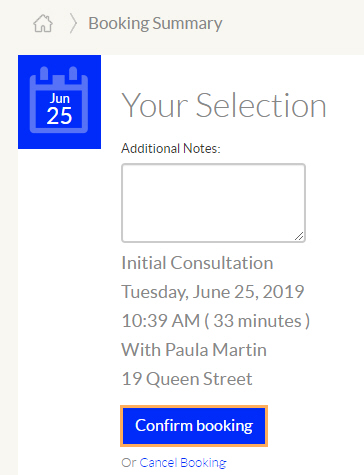This screenshot has width=364, height=475.
Task: Click the Initial Consultation text
Action: click(x=197, y=263)
